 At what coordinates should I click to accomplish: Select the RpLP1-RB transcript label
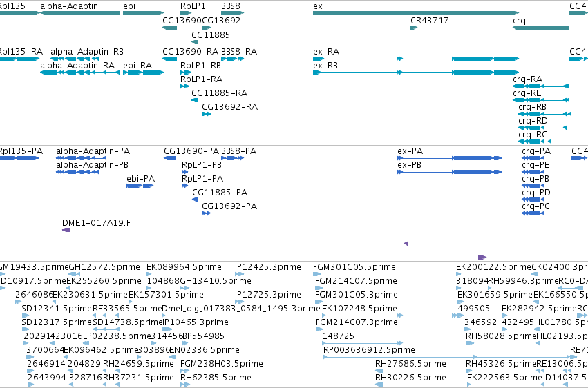pyautogui.click(x=200, y=65)
